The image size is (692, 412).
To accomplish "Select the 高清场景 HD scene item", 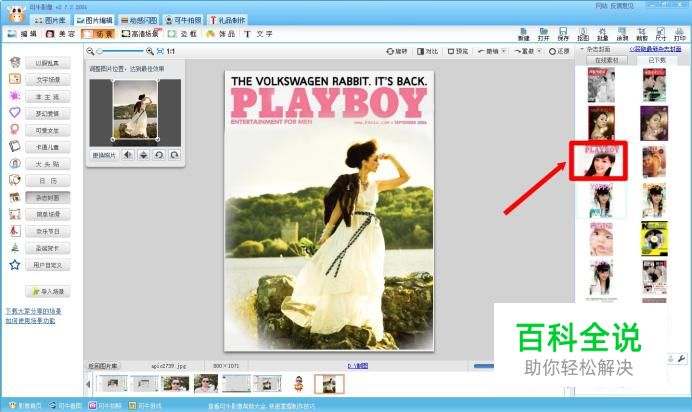I will click(140, 34).
